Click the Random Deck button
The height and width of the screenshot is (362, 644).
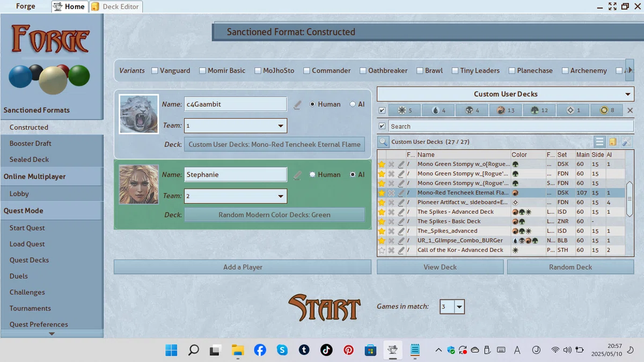(x=570, y=267)
